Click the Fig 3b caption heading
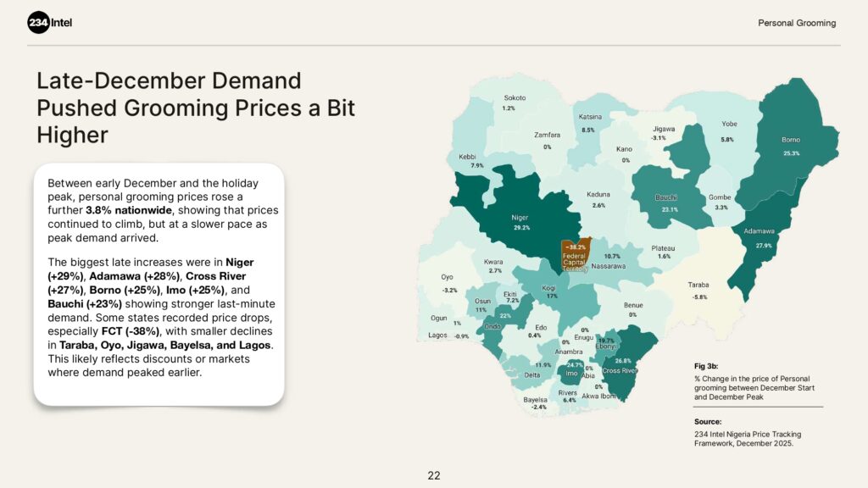Screen dimensions: 868x488 705,366
